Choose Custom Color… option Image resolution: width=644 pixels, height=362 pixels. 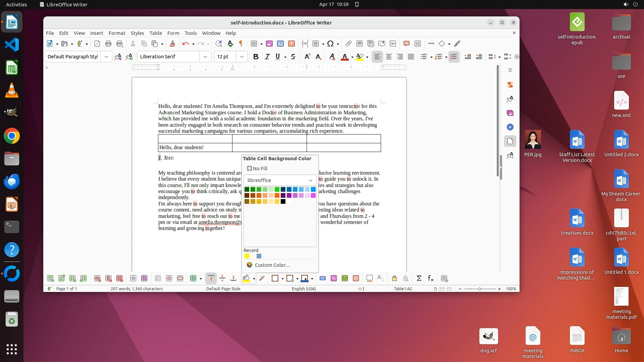click(x=272, y=265)
